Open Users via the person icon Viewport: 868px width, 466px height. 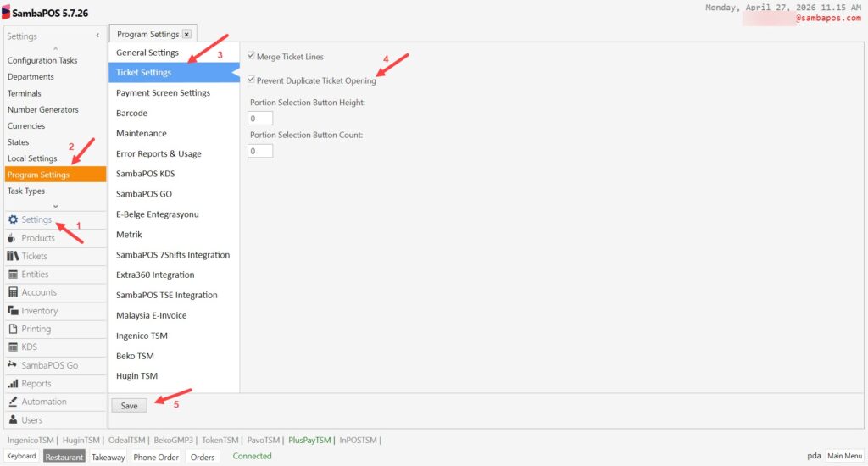[x=13, y=420]
